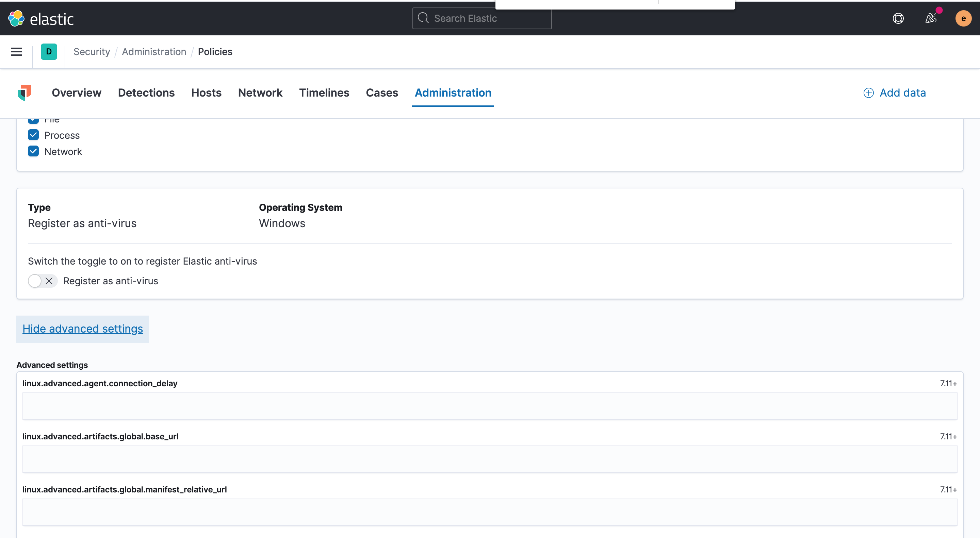This screenshot has width=980, height=538.
Task: Click the Administration breadcrumb link
Action: click(x=154, y=52)
